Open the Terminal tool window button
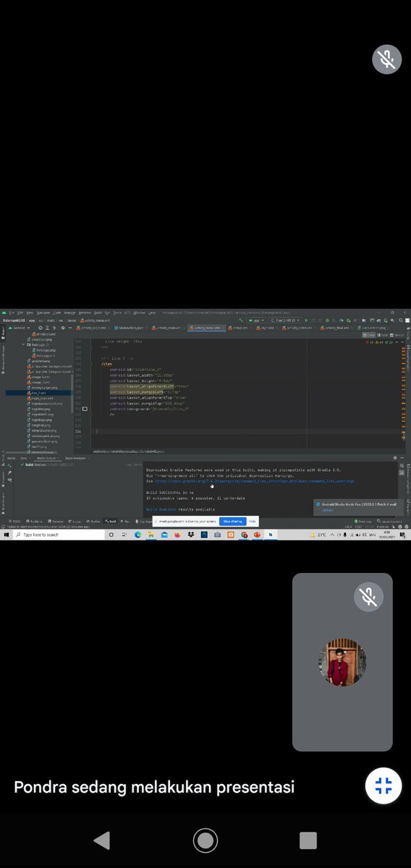 tap(56, 521)
